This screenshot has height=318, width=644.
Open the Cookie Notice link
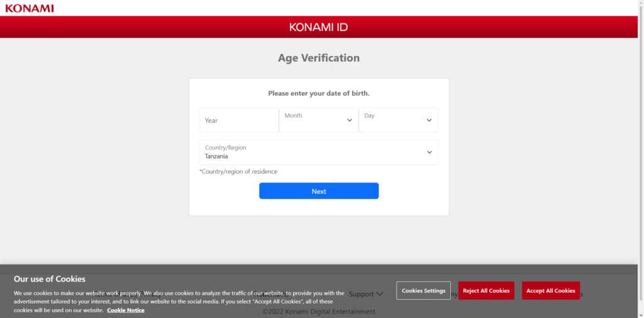(x=126, y=310)
